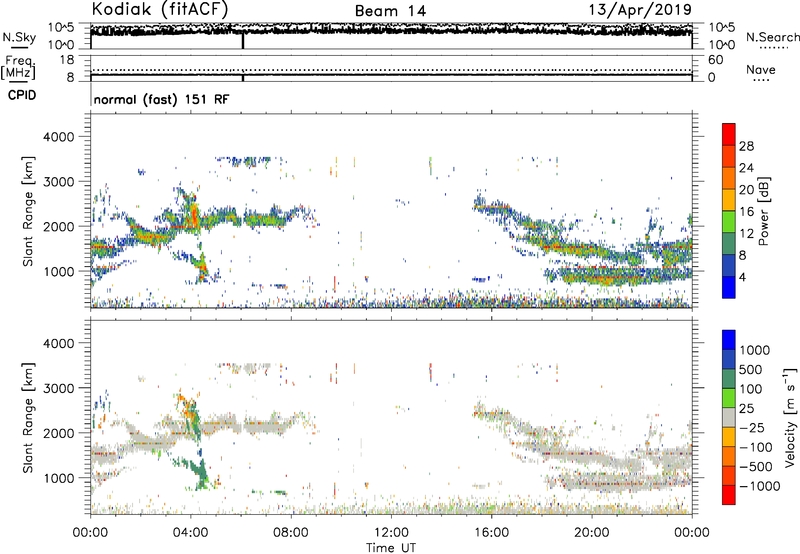
Task: Click the "100" label on the Velocity color bar
Action: click(751, 389)
